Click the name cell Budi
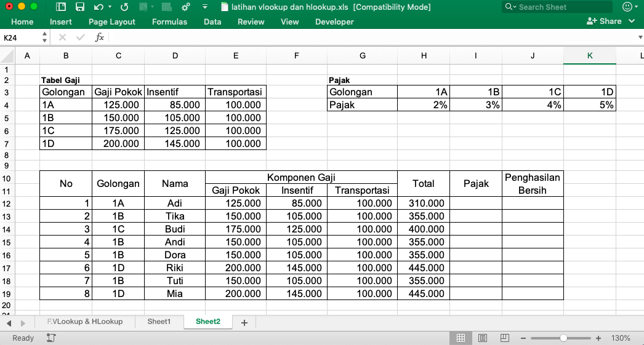 (x=175, y=229)
